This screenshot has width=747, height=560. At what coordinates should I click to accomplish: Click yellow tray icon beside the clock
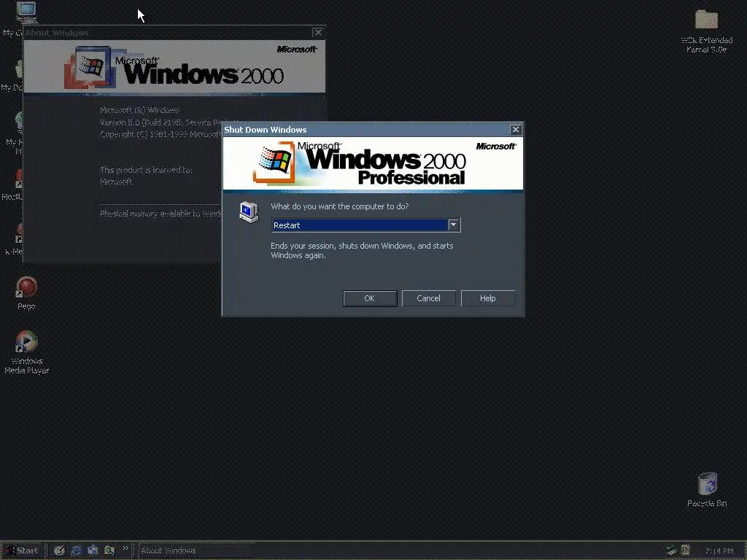(x=685, y=551)
